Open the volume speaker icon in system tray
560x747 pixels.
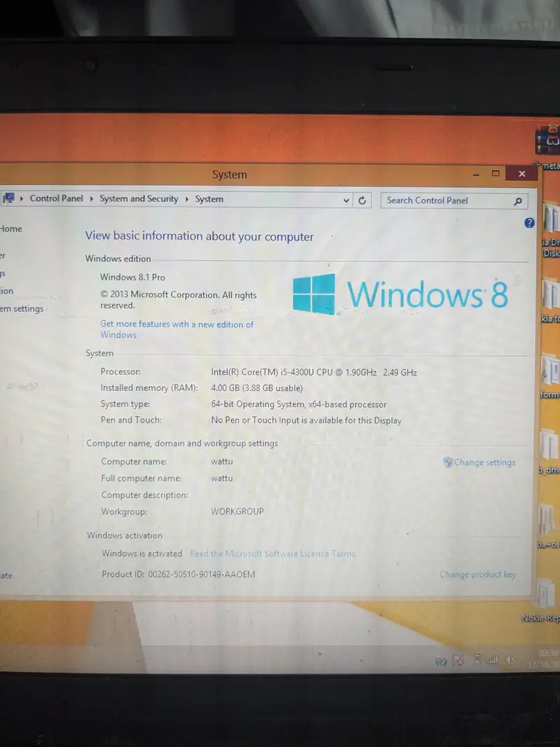click(510, 660)
